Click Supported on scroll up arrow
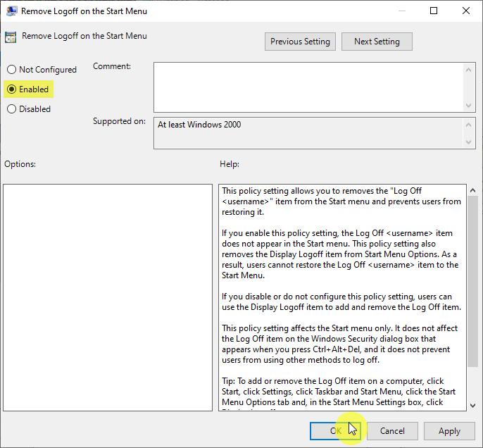 470,124
